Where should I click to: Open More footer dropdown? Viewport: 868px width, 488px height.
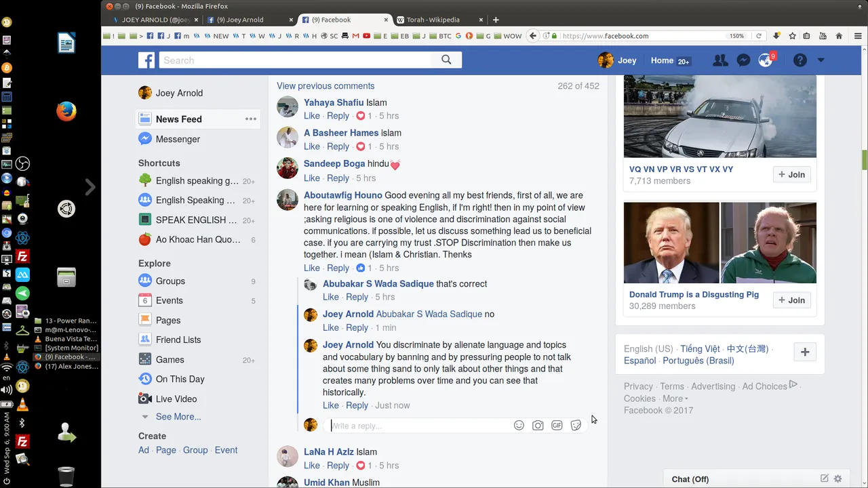[x=675, y=399]
